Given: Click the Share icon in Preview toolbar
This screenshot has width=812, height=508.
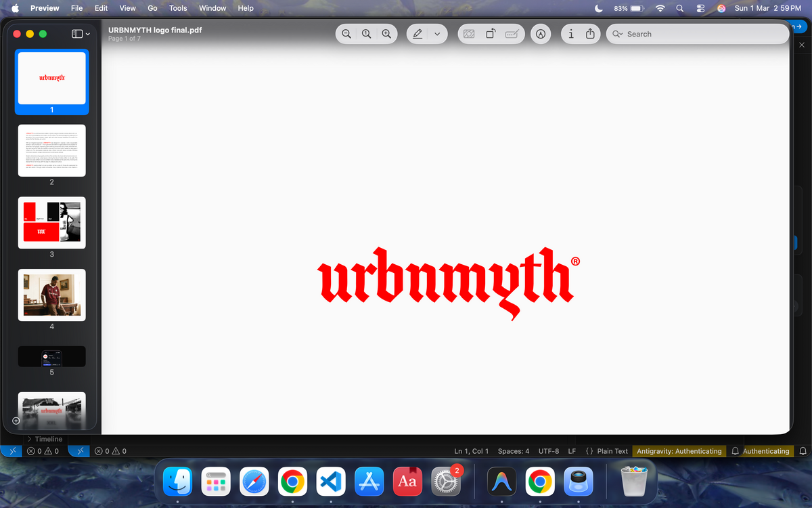Looking at the screenshot, I should 590,34.
